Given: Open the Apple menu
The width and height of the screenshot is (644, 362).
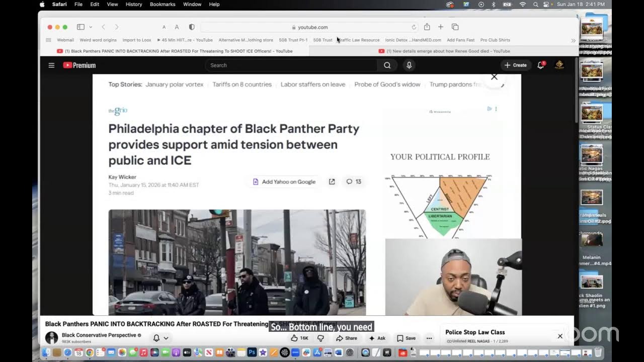Looking at the screenshot, I should 42,5.
